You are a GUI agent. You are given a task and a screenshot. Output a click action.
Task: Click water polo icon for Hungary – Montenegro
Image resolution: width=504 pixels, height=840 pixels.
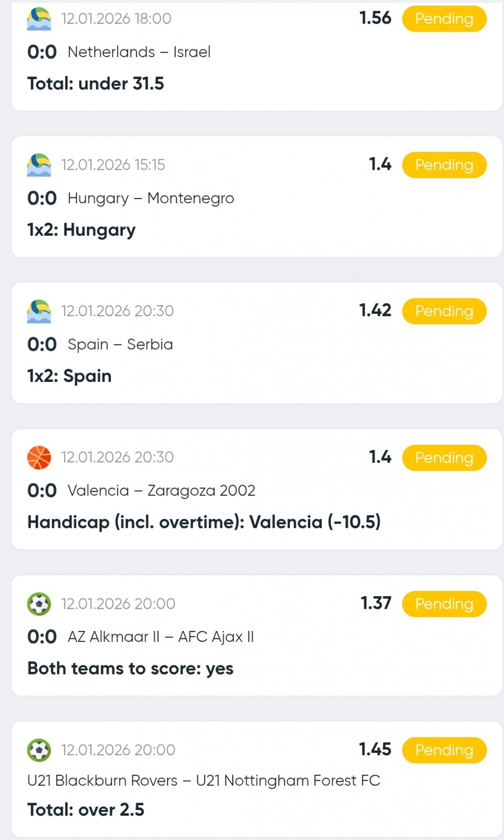[39, 165]
